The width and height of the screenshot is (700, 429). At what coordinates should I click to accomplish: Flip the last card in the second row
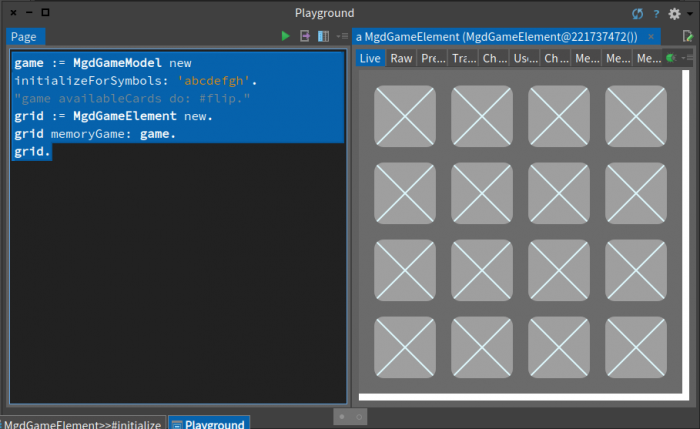click(x=636, y=193)
